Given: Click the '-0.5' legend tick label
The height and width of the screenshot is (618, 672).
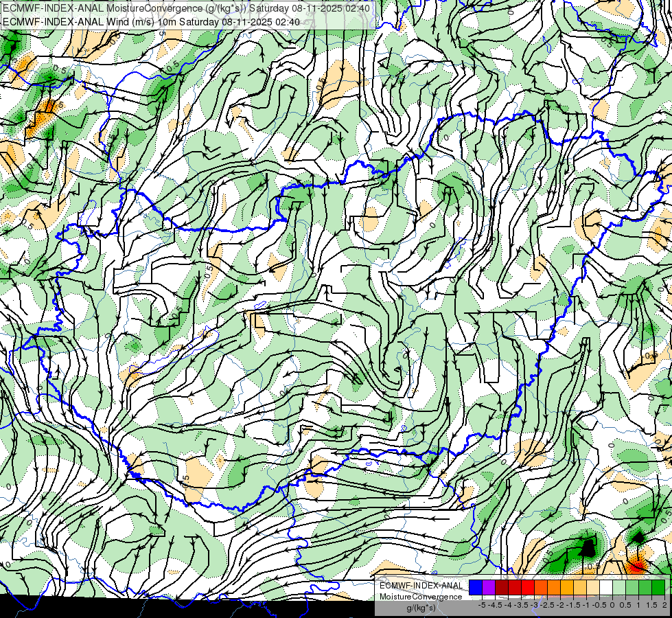Looking at the screenshot, I should (599, 605).
